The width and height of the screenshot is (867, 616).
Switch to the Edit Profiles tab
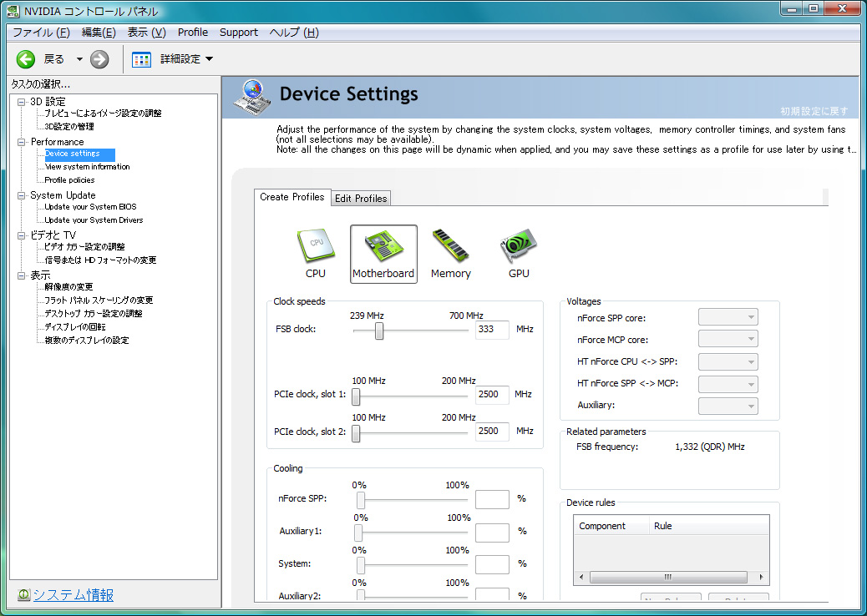[x=361, y=198]
